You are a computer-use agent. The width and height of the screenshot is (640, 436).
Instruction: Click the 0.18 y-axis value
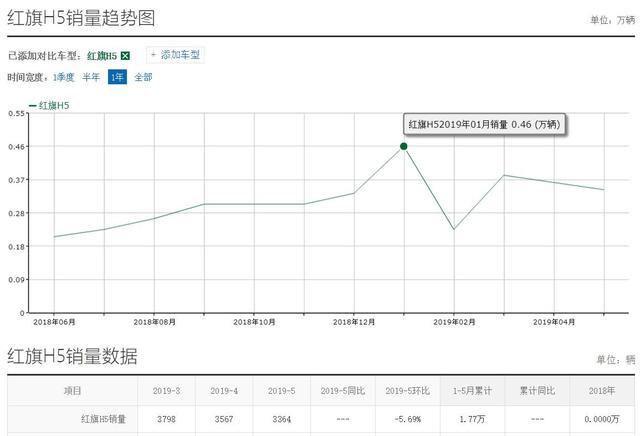pos(16,247)
